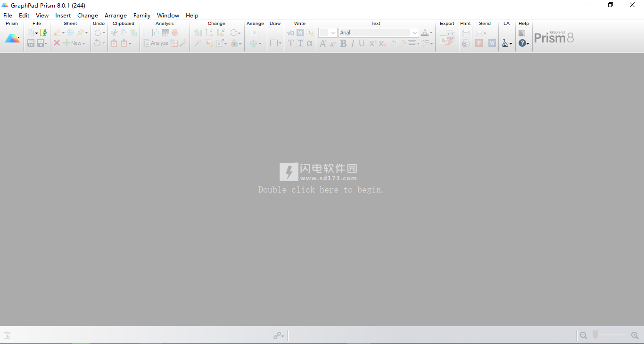The image size is (644, 344).
Task: Click the open file icon with green arrow
Action: pyautogui.click(x=43, y=33)
